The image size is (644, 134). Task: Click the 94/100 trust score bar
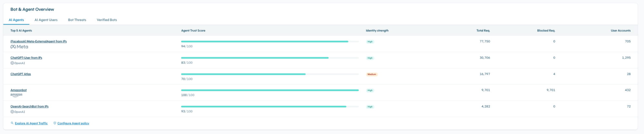(270, 42)
